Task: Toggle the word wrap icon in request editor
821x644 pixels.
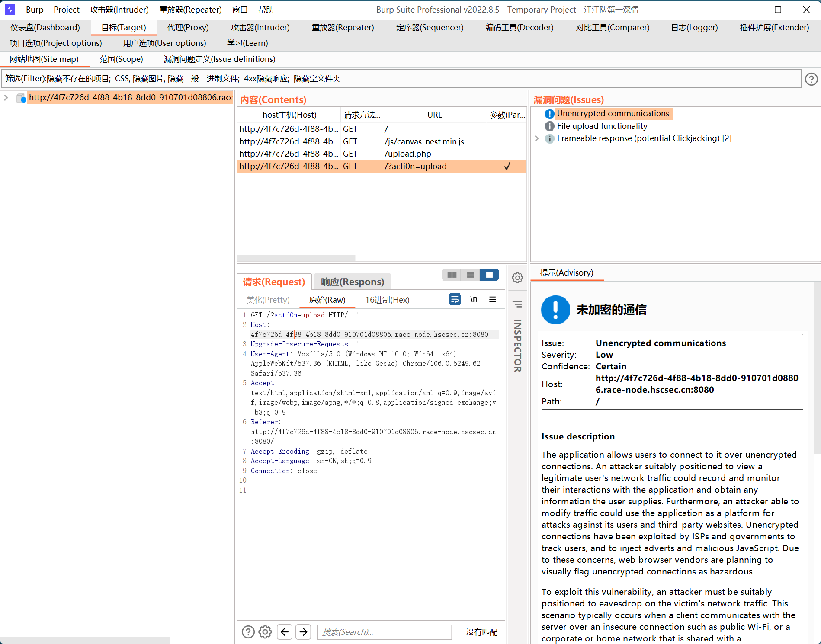Action: tap(455, 299)
